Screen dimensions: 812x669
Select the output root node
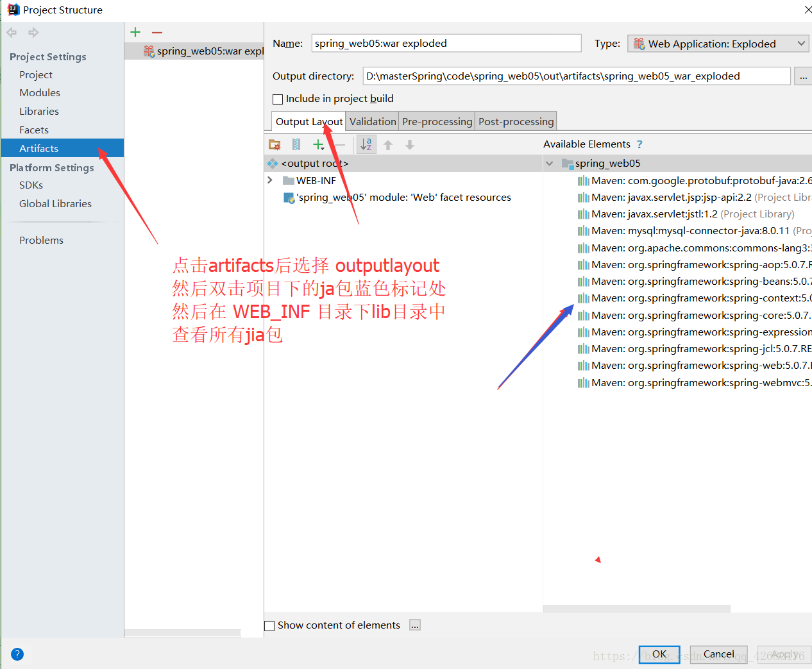pyautogui.click(x=403, y=164)
